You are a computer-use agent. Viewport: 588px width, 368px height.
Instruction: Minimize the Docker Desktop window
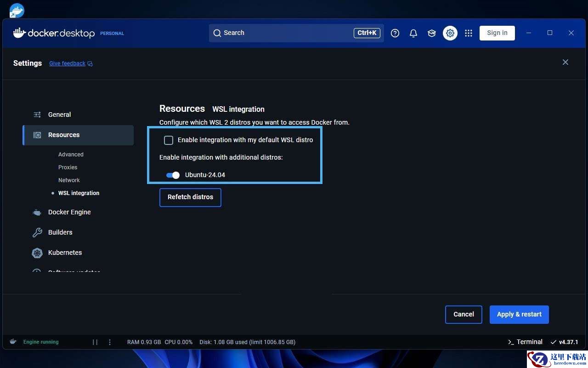tap(529, 33)
